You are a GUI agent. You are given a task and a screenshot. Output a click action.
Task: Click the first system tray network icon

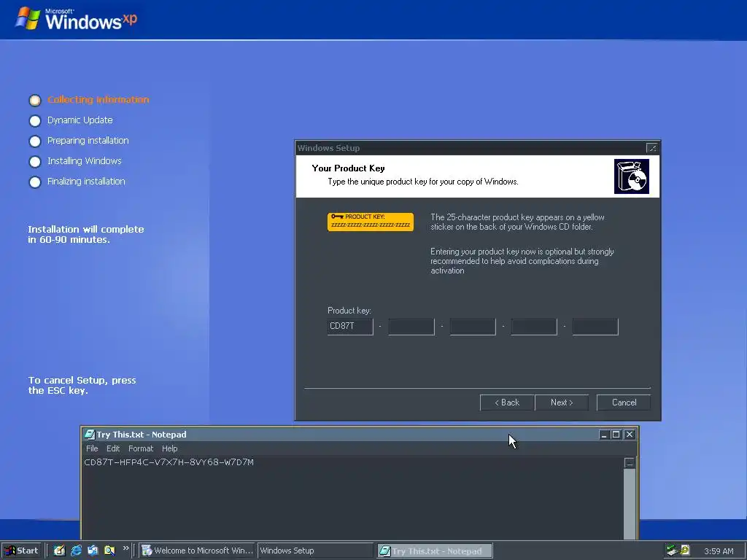pos(672,551)
